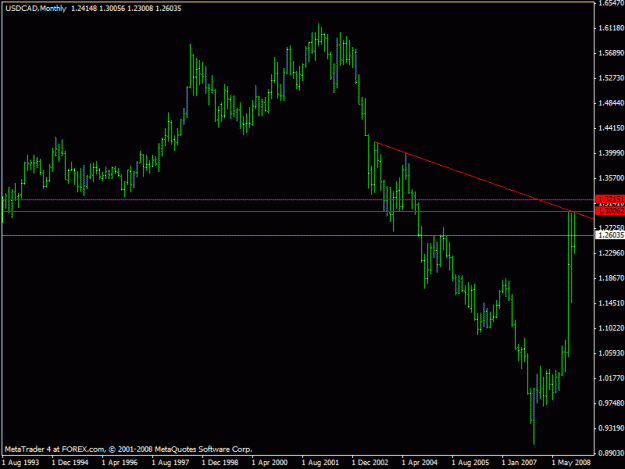Click the 1.14510 price scale value

click(x=611, y=303)
